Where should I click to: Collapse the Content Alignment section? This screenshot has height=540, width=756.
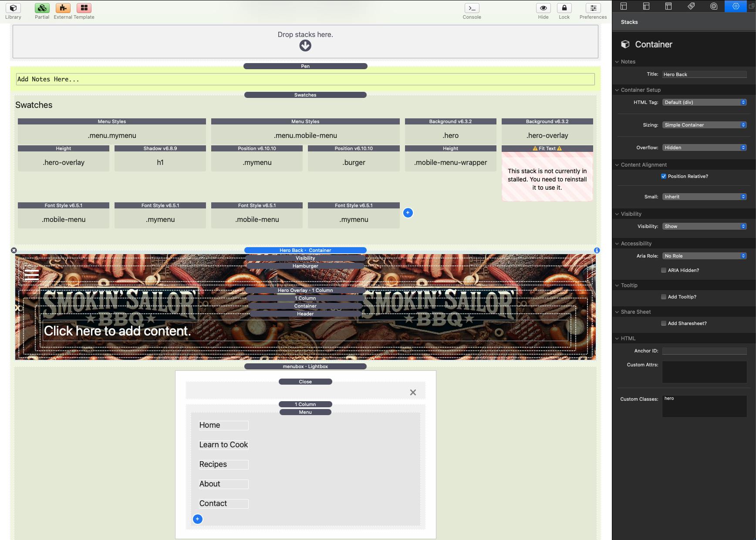pos(617,165)
